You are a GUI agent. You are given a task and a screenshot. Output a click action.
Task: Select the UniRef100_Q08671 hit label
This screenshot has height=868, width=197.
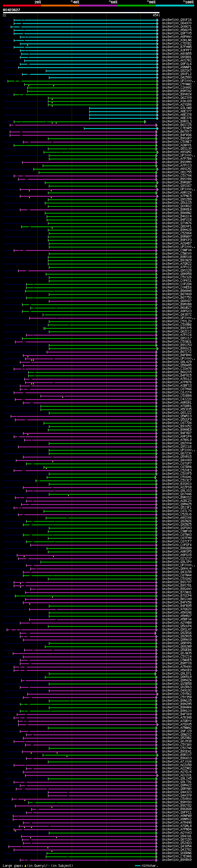point(177,26)
